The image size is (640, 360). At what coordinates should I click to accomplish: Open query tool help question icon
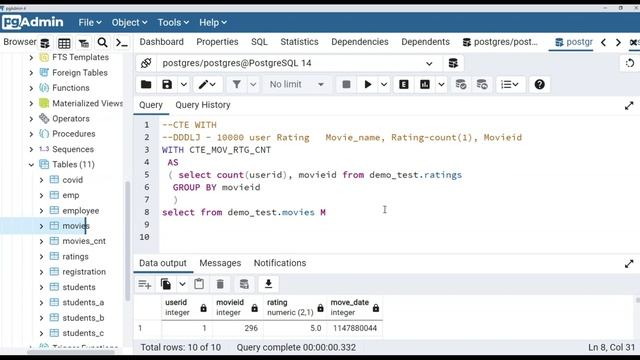(x=539, y=84)
